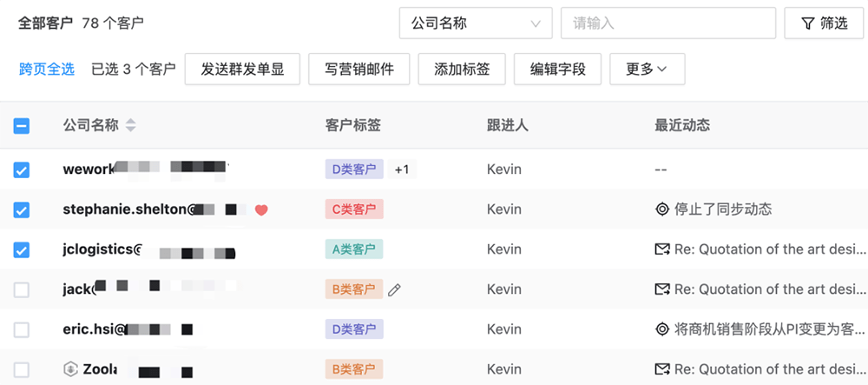The image size is (868, 385).
Task: Open the 写营销邮件 action
Action: 358,70
